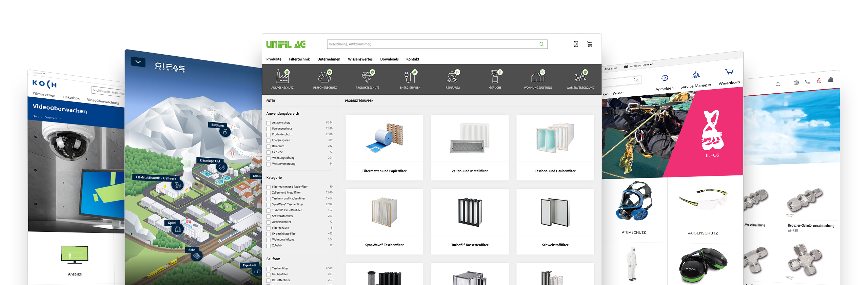
Task: Click the Newsletter link
Action: [610, 69]
